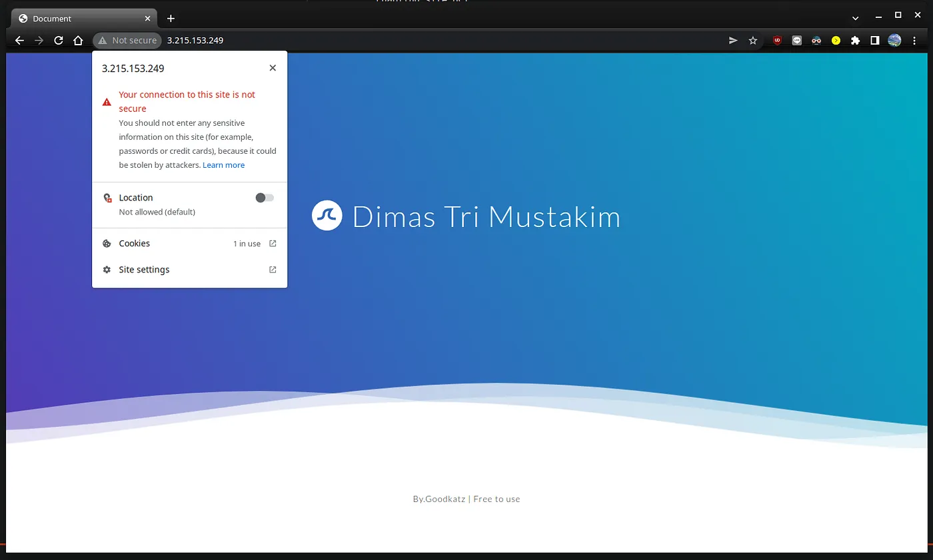Open a new browser tab

pyautogui.click(x=170, y=18)
